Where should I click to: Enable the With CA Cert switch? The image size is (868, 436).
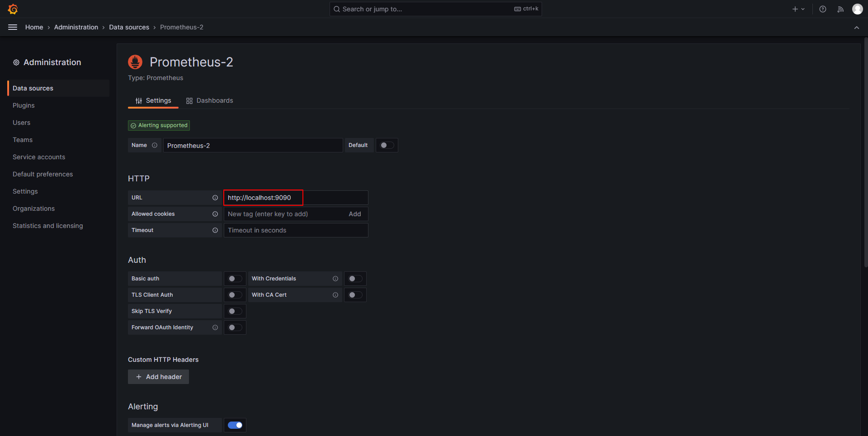tap(355, 295)
